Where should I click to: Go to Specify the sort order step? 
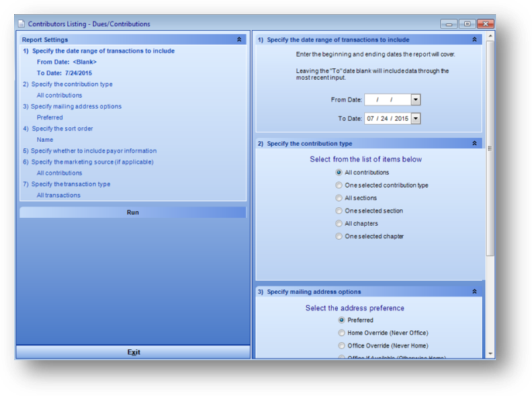66,128
